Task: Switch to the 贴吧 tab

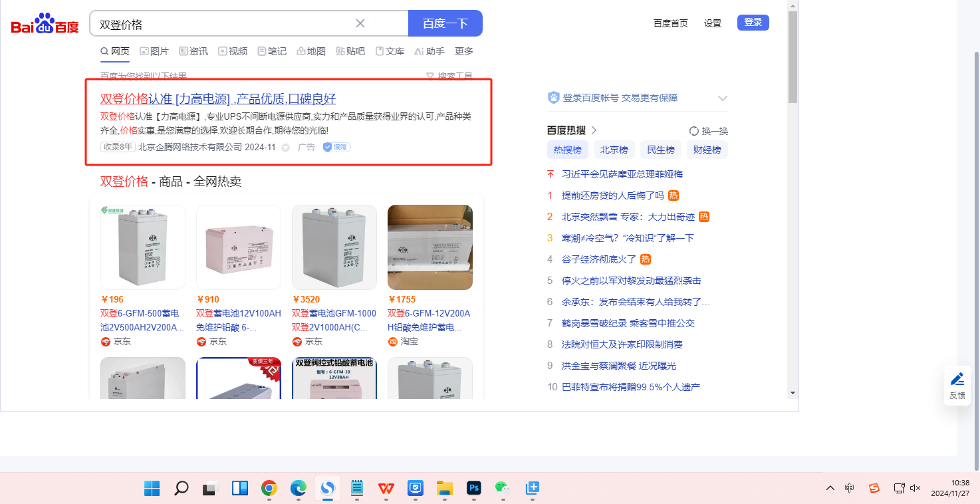Action: 350,51
